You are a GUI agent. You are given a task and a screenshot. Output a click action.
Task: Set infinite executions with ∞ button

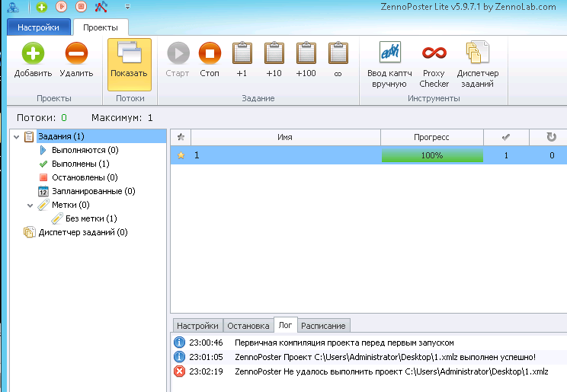[x=338, y=60]
